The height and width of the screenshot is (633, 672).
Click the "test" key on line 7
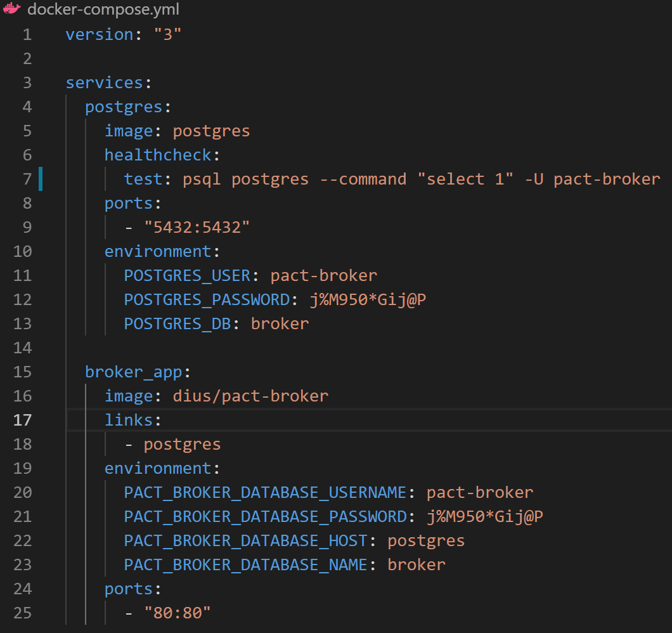[x=143, y=179]
